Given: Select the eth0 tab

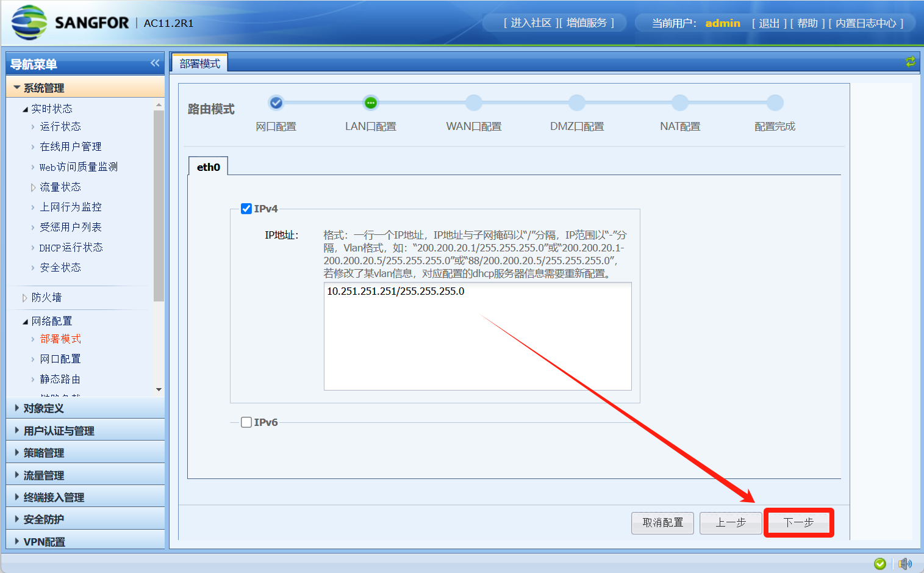Looking at the screenshot, I should click(x=208, y=167).
